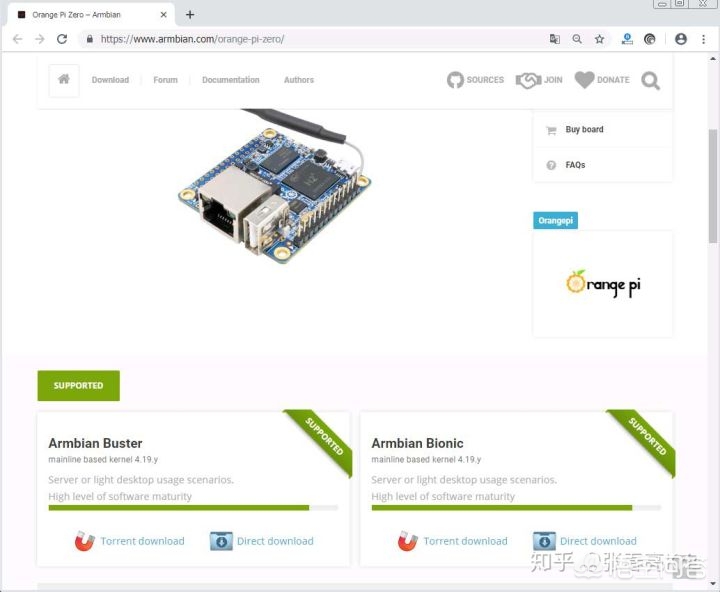
Task: Select the Orange Pi Zero – Armbian tab
Action: 90,14
